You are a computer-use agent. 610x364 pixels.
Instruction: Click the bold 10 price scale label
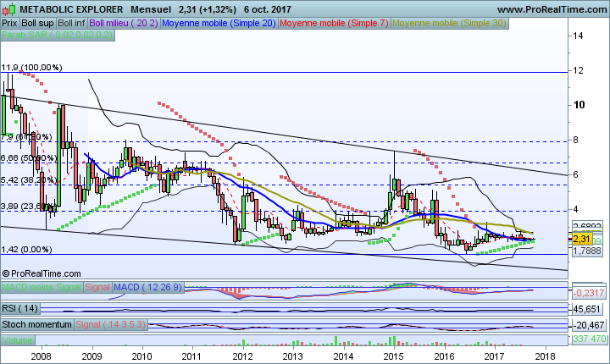click(579, 105)
